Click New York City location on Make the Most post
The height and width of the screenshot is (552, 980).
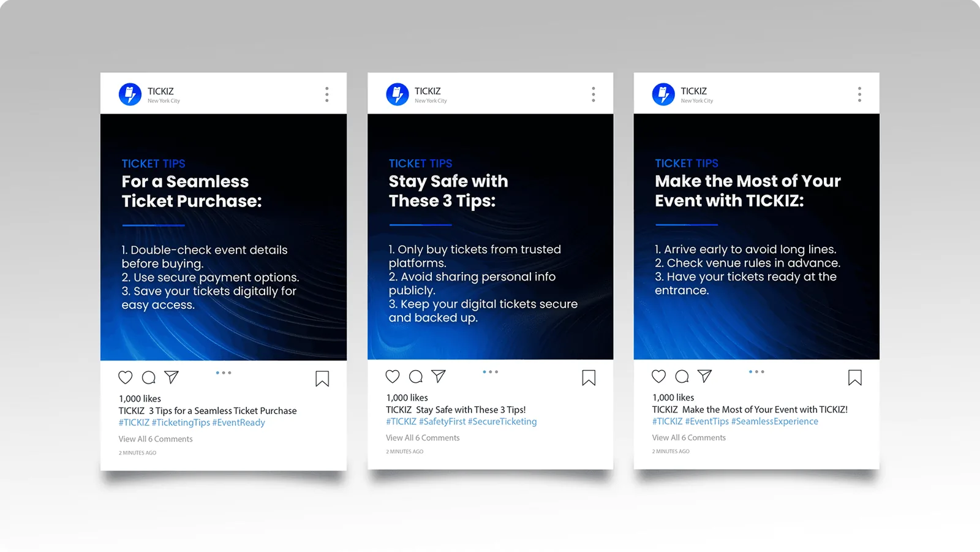coord(697,101)
